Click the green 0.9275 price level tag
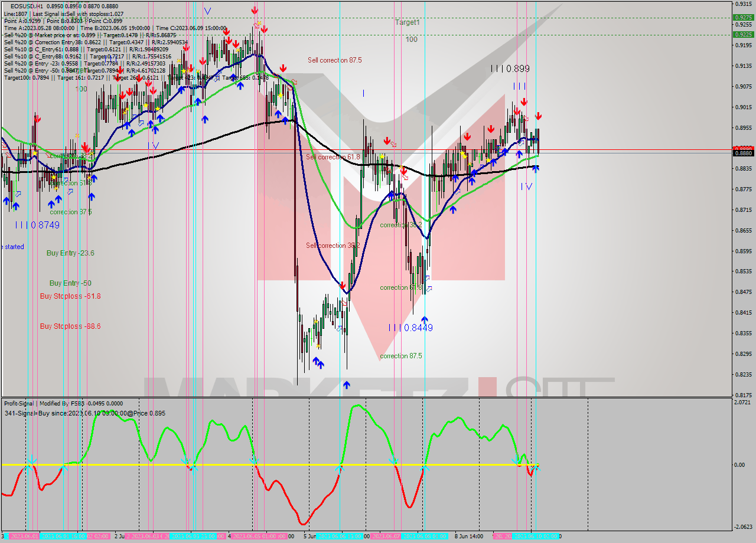The image size is (756, 543). point(743,17)
